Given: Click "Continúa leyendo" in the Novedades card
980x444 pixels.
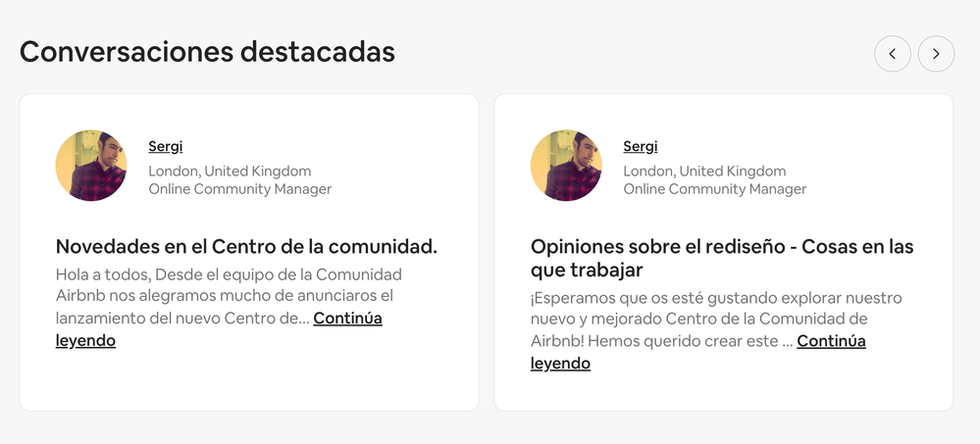Looking at the screenshot, I should tap(347, 319).
